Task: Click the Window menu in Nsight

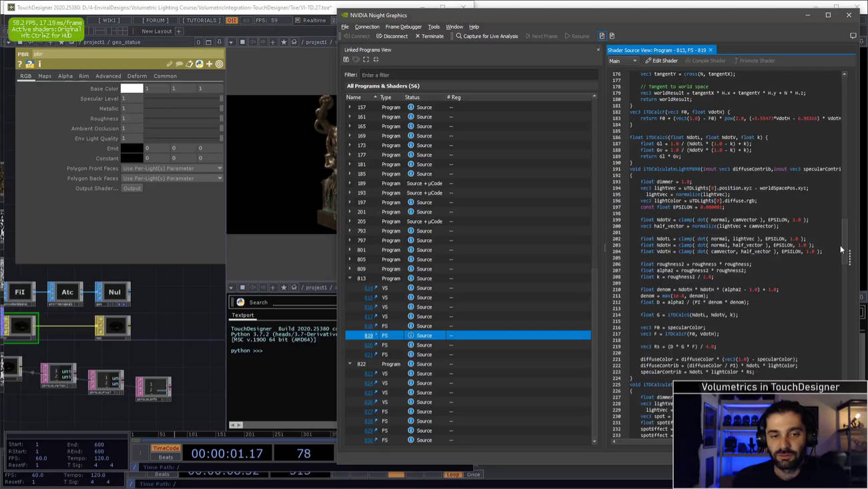Action: pyautogui.click(x=454, y=27)
